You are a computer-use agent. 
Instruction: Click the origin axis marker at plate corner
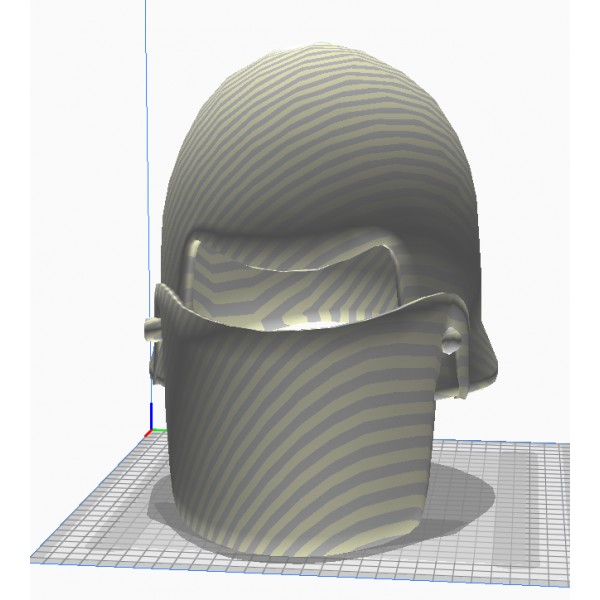[x=150, y=432]
